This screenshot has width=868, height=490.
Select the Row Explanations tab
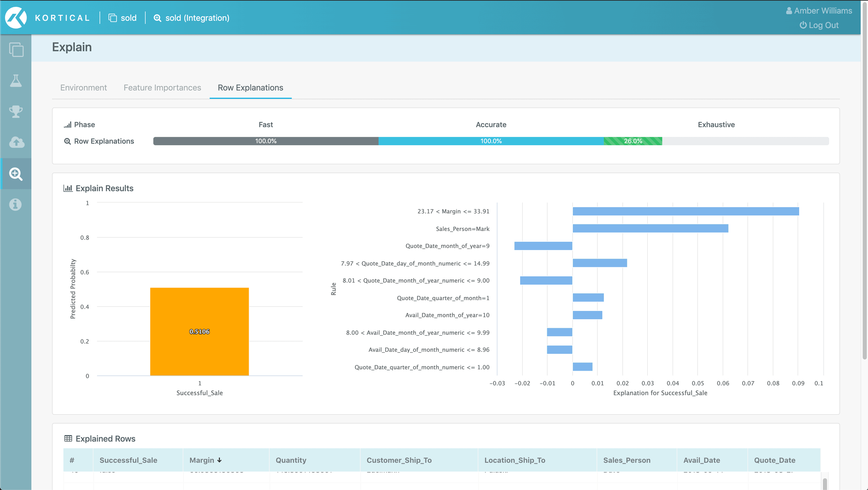(250, 88)
